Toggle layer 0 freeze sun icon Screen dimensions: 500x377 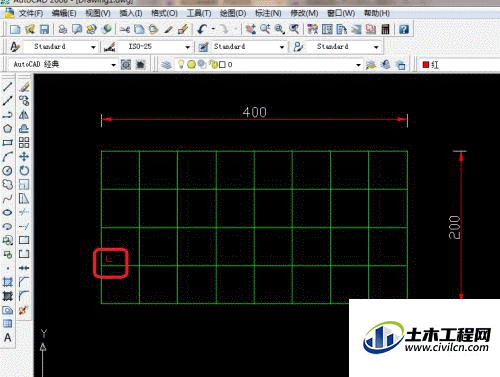coord(191,64)
